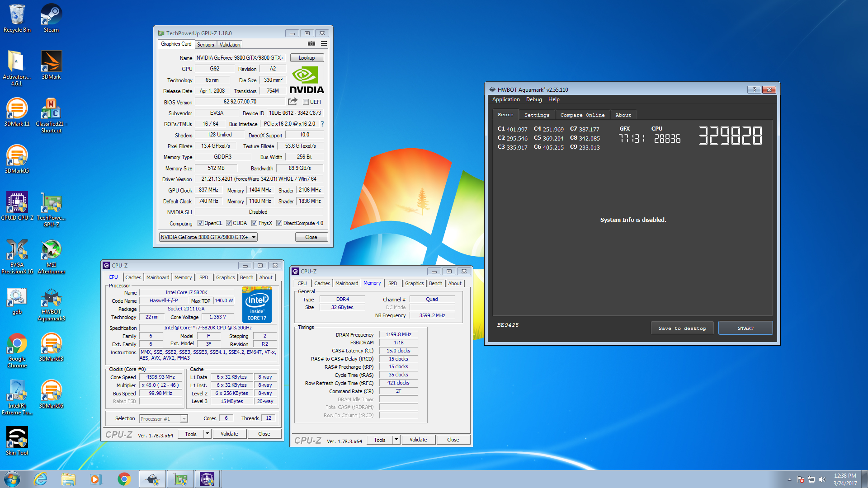Click the Windows Start button
The height and width of the screenshot is (488, 868).
[x=12, y=479]
